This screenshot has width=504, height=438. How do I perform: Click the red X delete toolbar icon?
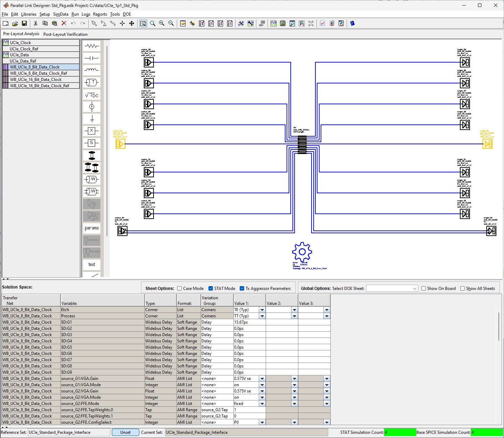(x=64, y=23)
